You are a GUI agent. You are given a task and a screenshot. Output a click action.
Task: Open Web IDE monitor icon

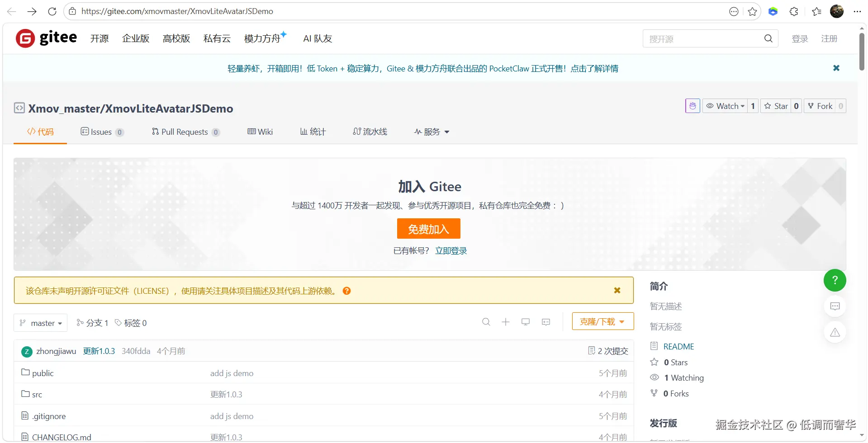(x=526, y=322)
